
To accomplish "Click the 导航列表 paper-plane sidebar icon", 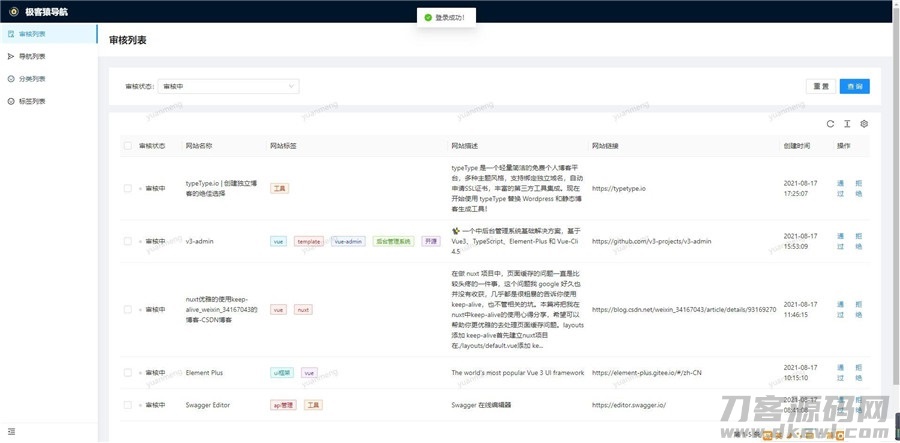I will [11, 56].
